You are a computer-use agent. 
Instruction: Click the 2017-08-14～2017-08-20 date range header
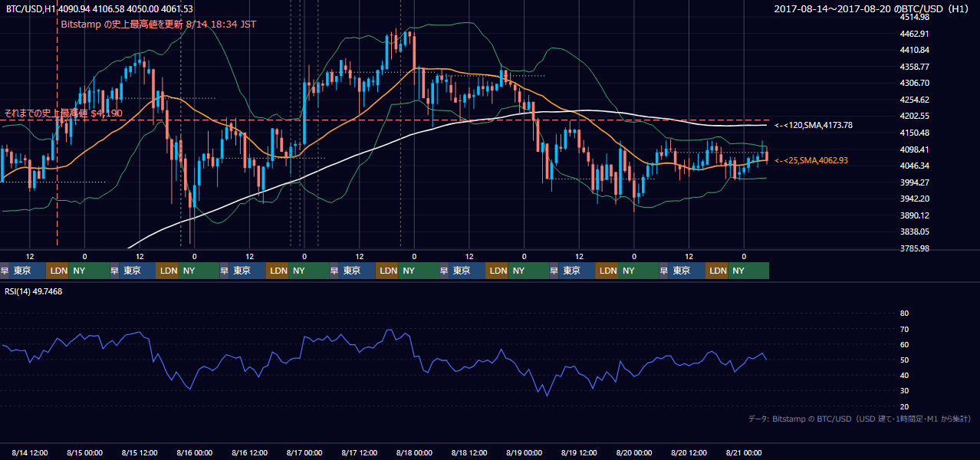click(x=873, y=8)
